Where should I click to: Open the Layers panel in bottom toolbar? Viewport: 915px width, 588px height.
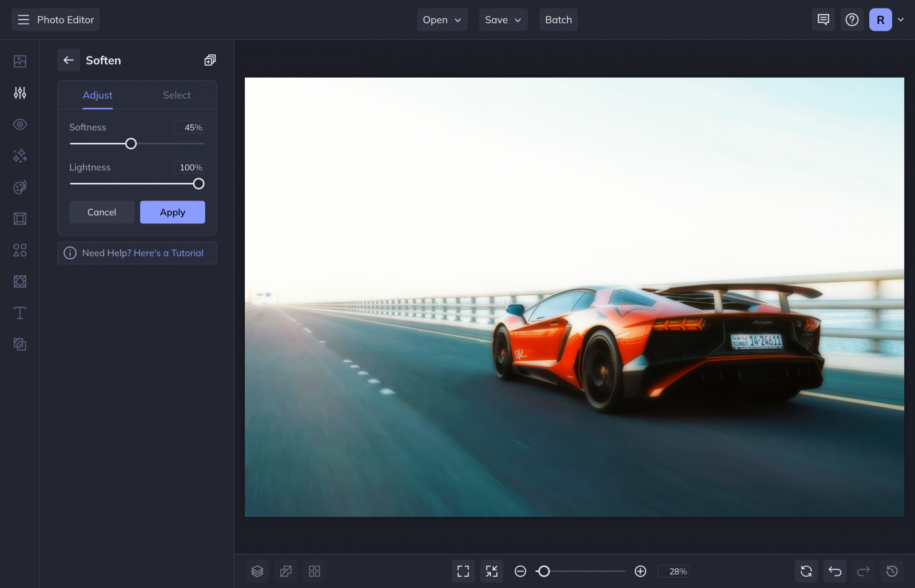[x=257, y=571]
